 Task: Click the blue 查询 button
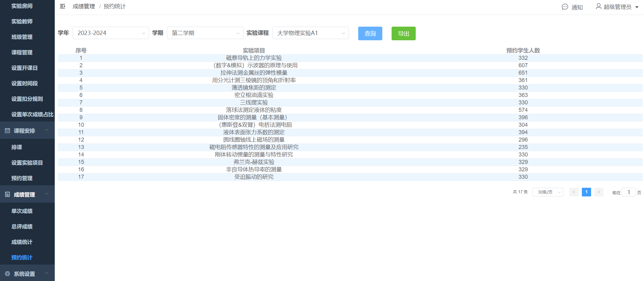coord(370,33)
